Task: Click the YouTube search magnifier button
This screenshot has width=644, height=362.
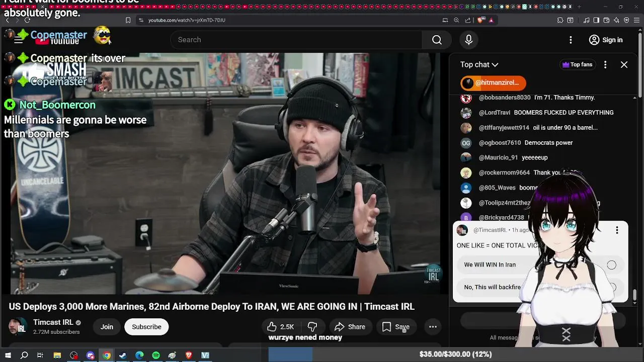Action: (x=437, y=40)
